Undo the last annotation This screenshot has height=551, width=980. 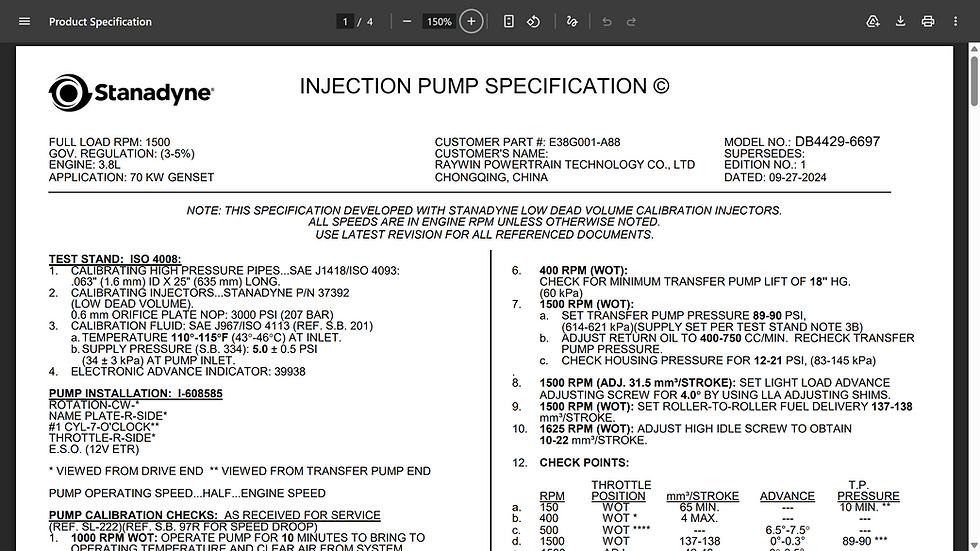(606, 21)
